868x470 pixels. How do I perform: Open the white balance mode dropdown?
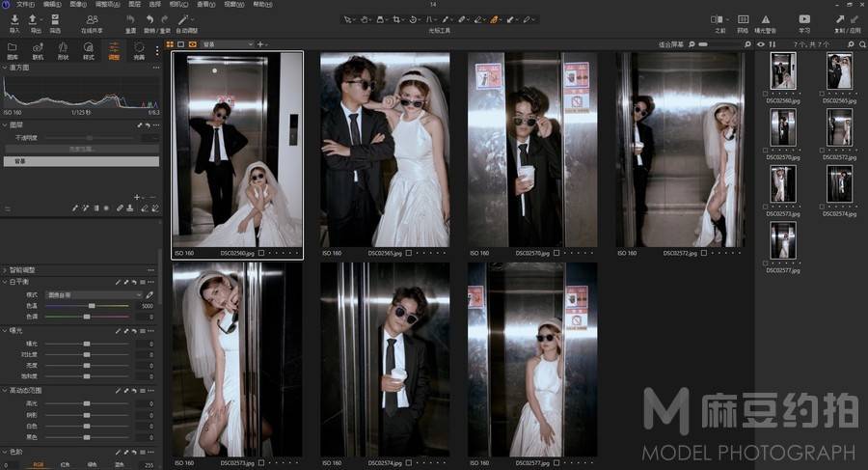(x=95, y=295)
